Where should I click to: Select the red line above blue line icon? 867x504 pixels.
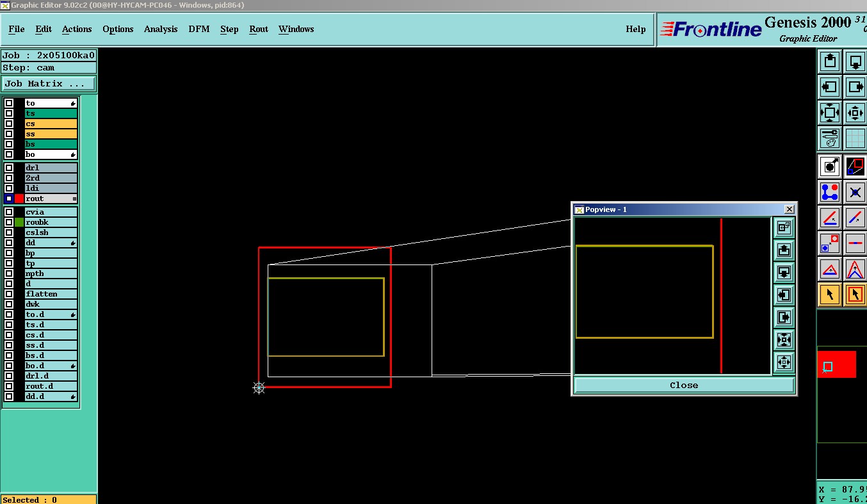coord(830,218)
